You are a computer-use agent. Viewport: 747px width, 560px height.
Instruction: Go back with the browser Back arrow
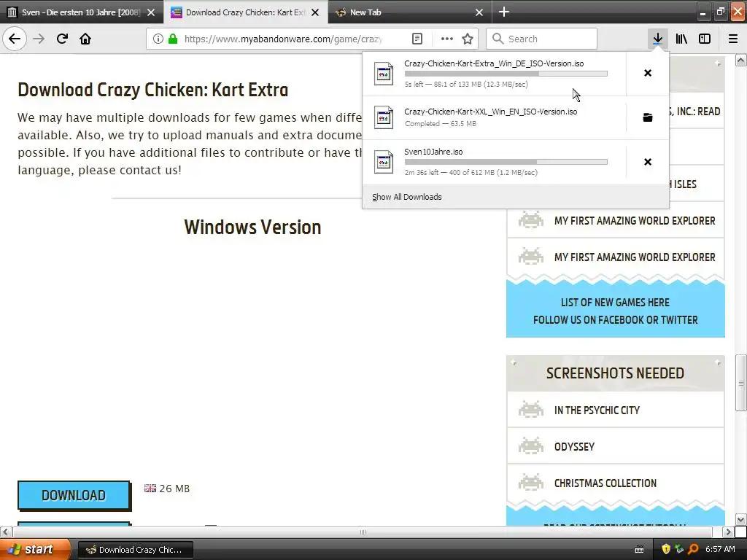(15, 39)
